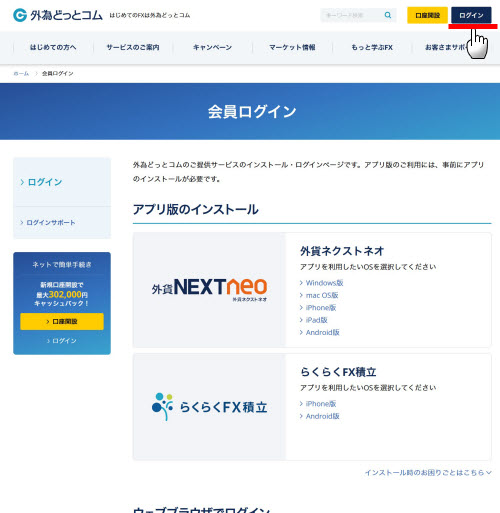Screen dimensions: 500x513
Task: Click the 外貨NEXTneo logo image
Action: tap(209, 290)
